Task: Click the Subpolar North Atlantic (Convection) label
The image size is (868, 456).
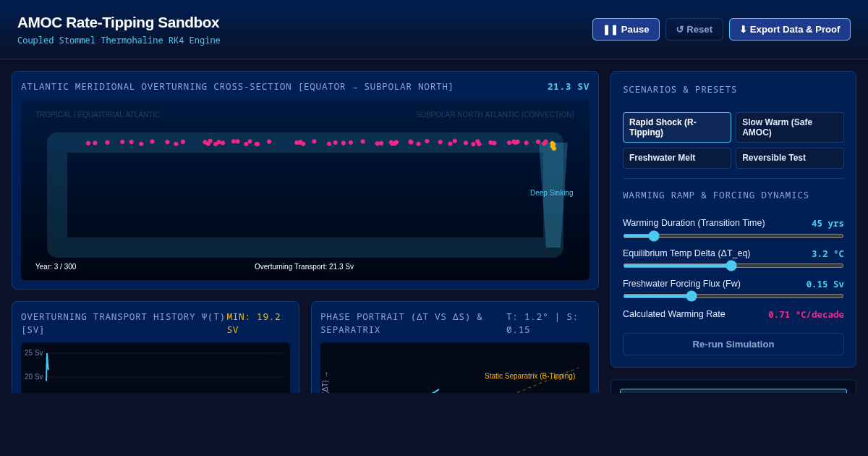Action: pyautogui.click(x=495, y=115)
